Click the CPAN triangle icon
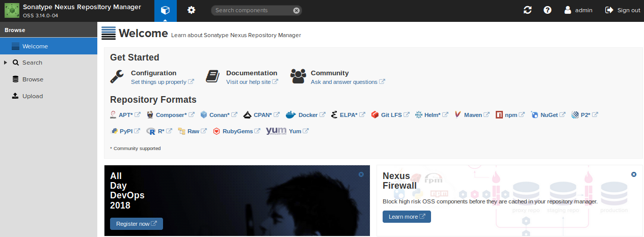 [247, 115]
